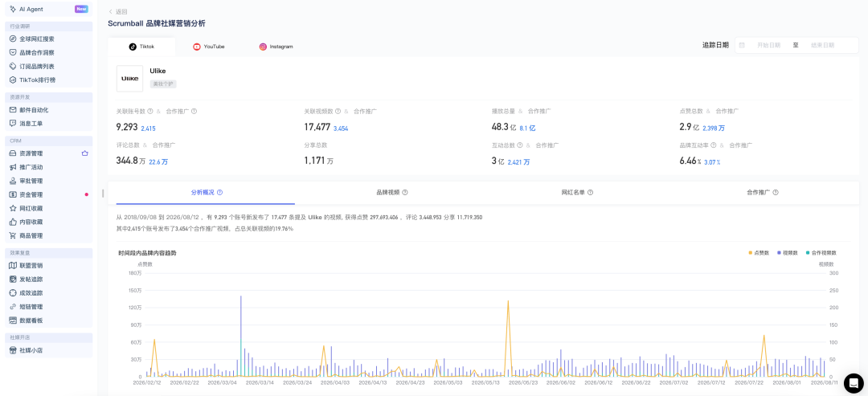Screen dimensions: 868x396
Task: Click the New badge beside AI Agent
Action: click(x=81, y=9)
